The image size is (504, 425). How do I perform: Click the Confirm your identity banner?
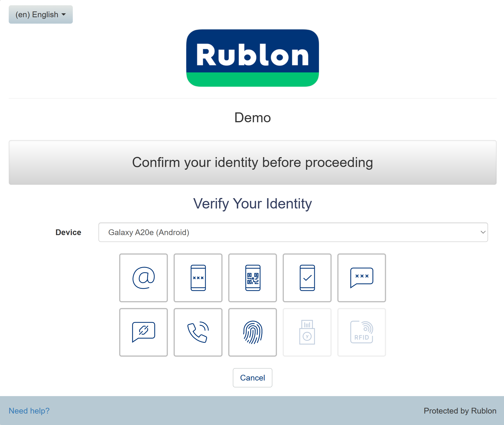click(253, 162)
